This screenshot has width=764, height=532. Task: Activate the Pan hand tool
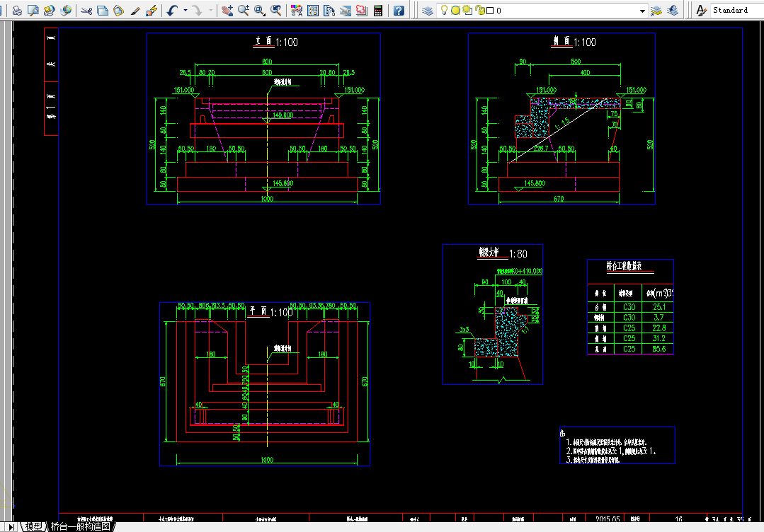[x=227, y=10]
